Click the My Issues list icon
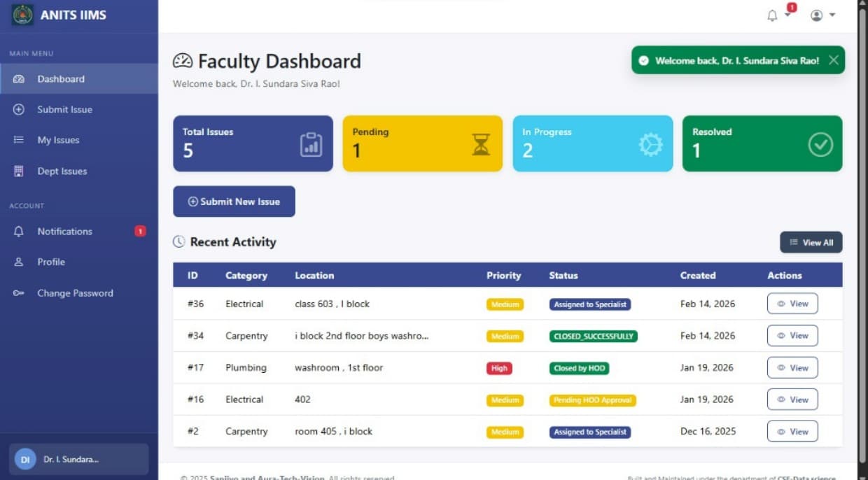Viewport: 868px width, 480px height. (19, 140)
